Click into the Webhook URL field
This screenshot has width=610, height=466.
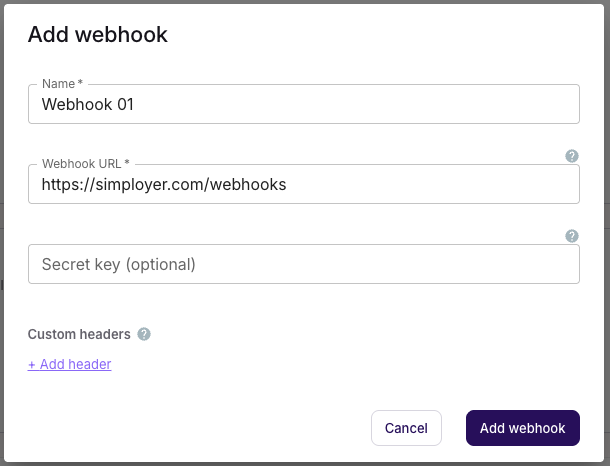click(304, 184)
